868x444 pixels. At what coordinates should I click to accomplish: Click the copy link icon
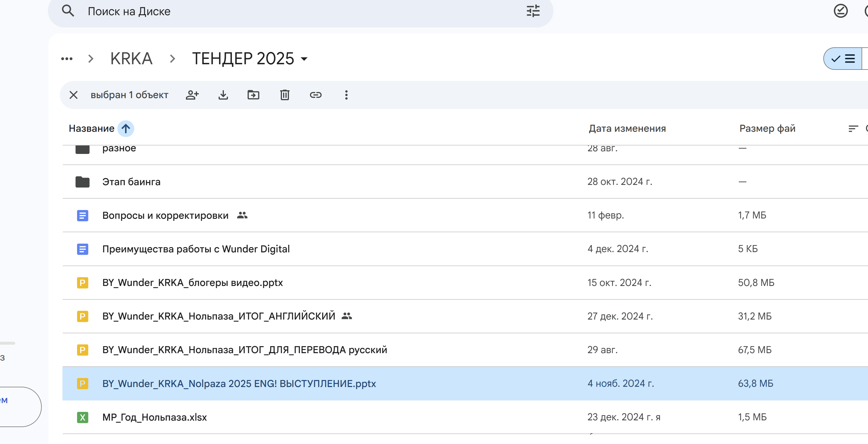pos(316,95)
